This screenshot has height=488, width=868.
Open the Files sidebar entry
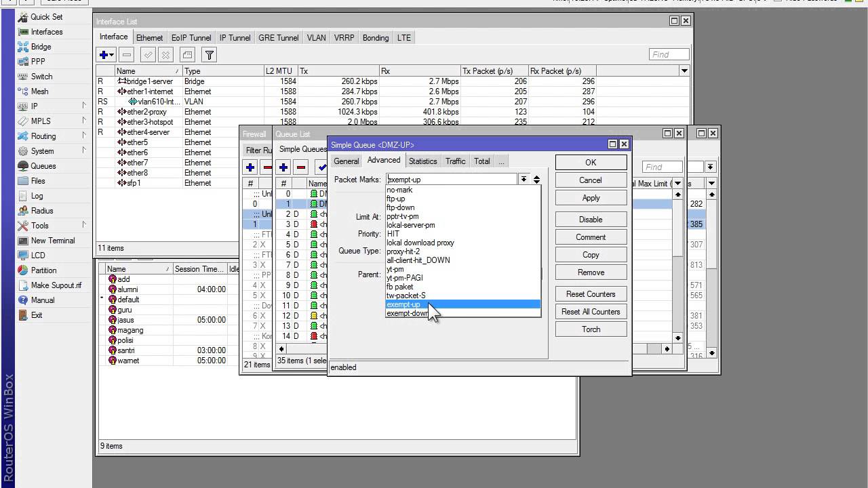pyautogui.click(x=38, y=181)
